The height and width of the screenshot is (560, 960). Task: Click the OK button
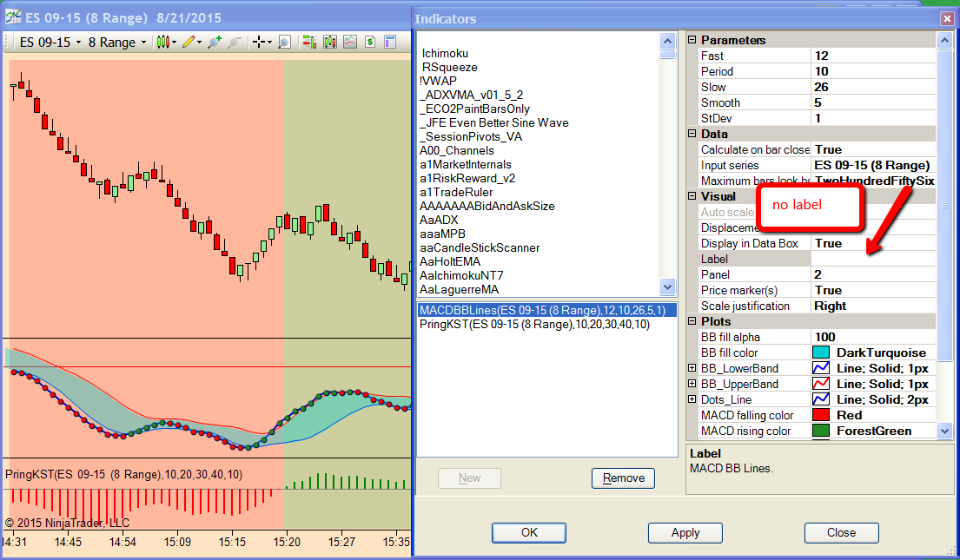pyautogui.click(x=529, y=532)
